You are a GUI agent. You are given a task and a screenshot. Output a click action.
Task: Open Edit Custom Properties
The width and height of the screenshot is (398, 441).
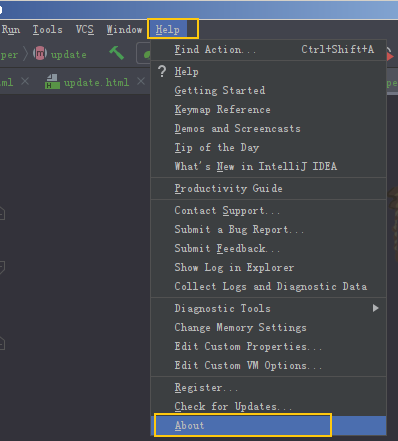pyautogui.click(x=269, y=347)
